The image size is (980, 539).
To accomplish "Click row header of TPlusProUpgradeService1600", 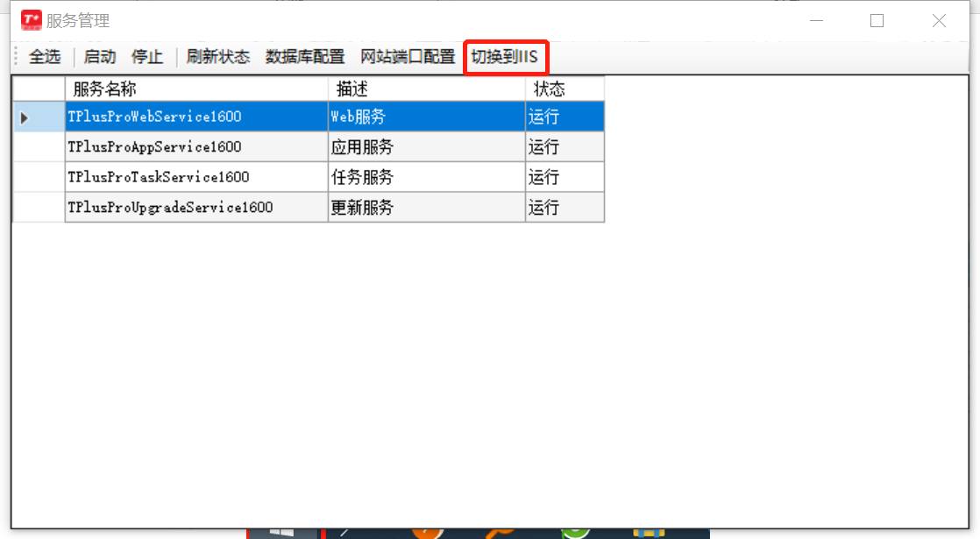I will click(39, 207).
